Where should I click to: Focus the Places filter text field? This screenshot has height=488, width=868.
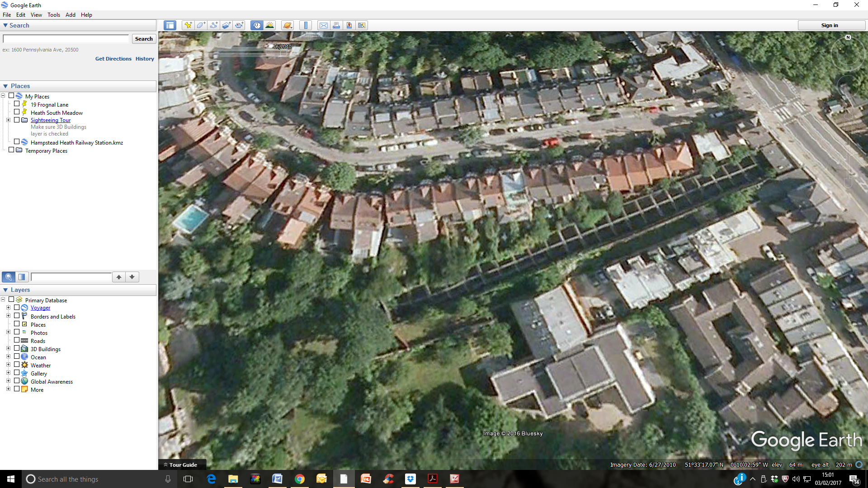click(71, 277)
